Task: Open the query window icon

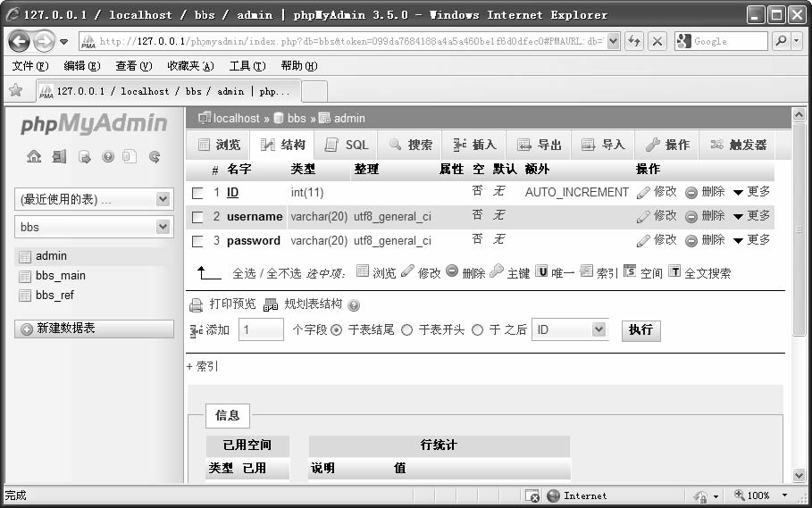Action: (x=84, y=156)
